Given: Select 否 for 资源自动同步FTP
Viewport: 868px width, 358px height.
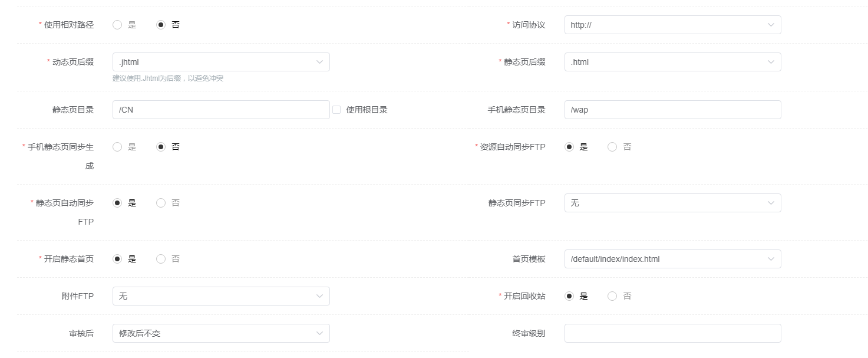Looking at the screenshot, I should pyautogui.click(x=612, y=147).
